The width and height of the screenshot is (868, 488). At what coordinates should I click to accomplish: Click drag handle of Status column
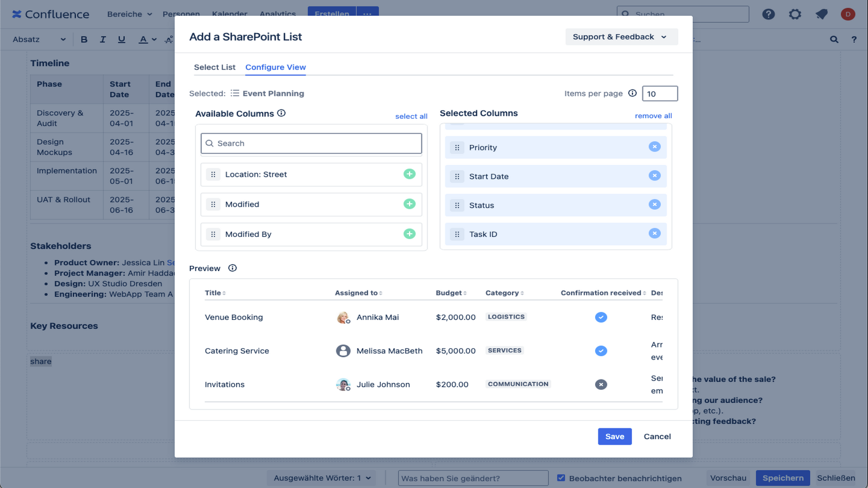click(x=457, y=206)
